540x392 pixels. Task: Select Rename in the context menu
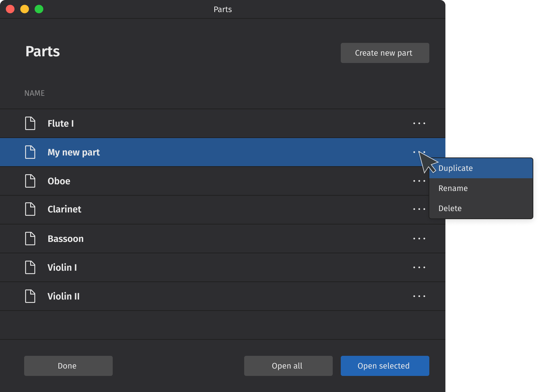pyautogui.click(x=453, y=188)
